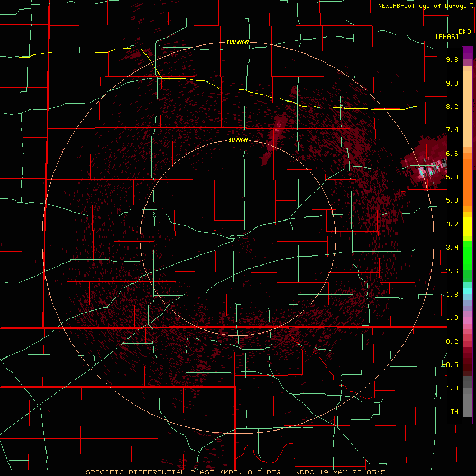Click the 1.0 scale value
The image size is (476, 476).
pos(452,318)
